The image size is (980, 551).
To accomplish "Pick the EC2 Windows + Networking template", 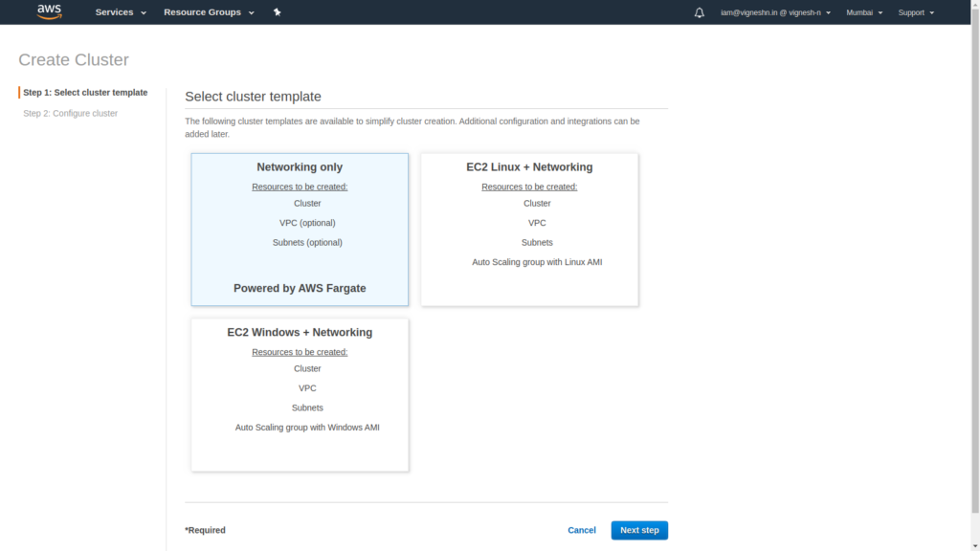I will coord(300,395).
